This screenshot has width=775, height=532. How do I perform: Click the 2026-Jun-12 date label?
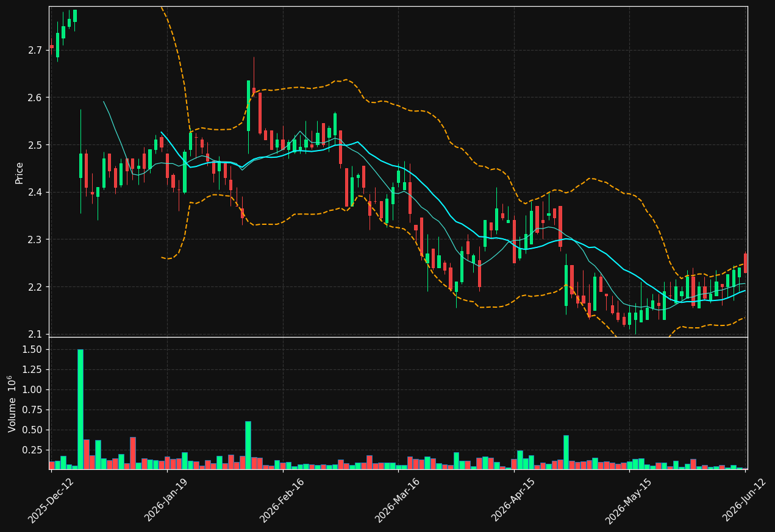(744, 500)
